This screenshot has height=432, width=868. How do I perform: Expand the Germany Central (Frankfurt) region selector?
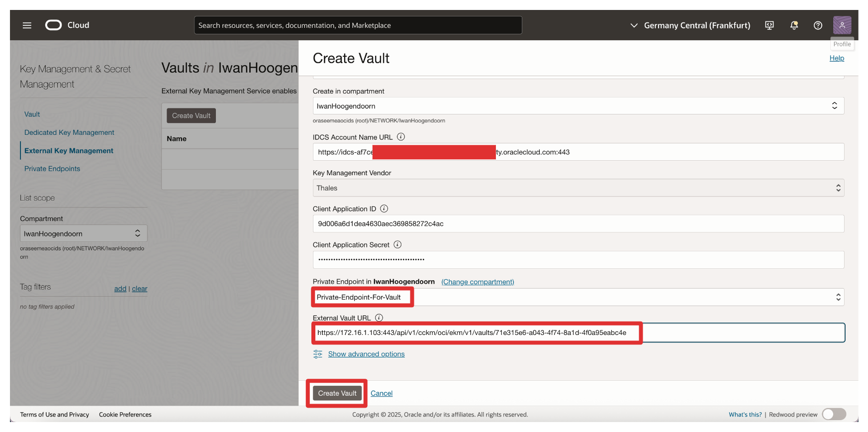tap(690, 25)
